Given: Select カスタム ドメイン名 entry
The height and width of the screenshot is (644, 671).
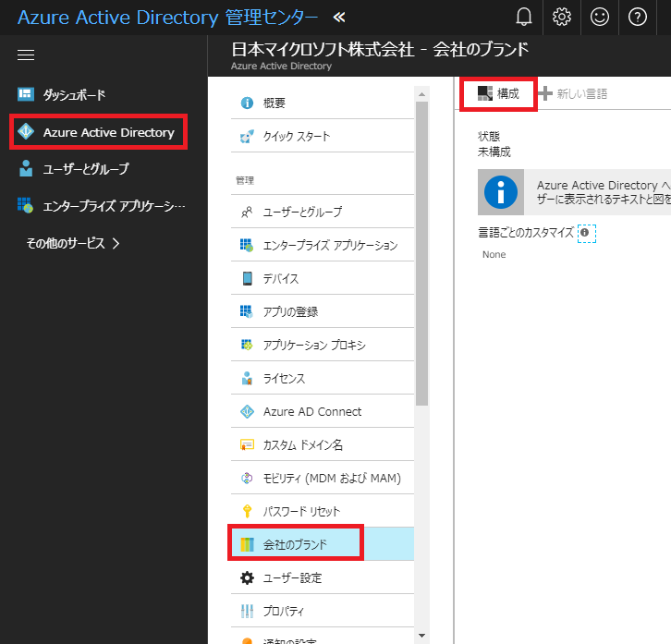Looking at the screenshot, I should click(323, 445).
